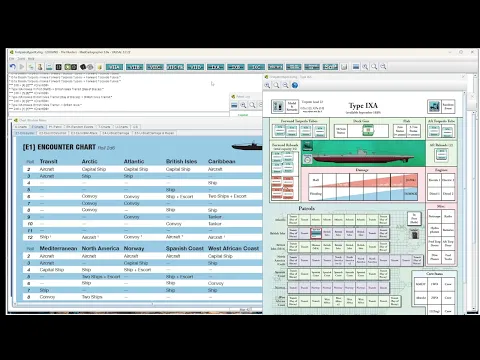The height and width of the screenshot is (360, 480).
Task: Click the '[E1] ENCOUNTER CHART' title
Action: tap(59, 147)
